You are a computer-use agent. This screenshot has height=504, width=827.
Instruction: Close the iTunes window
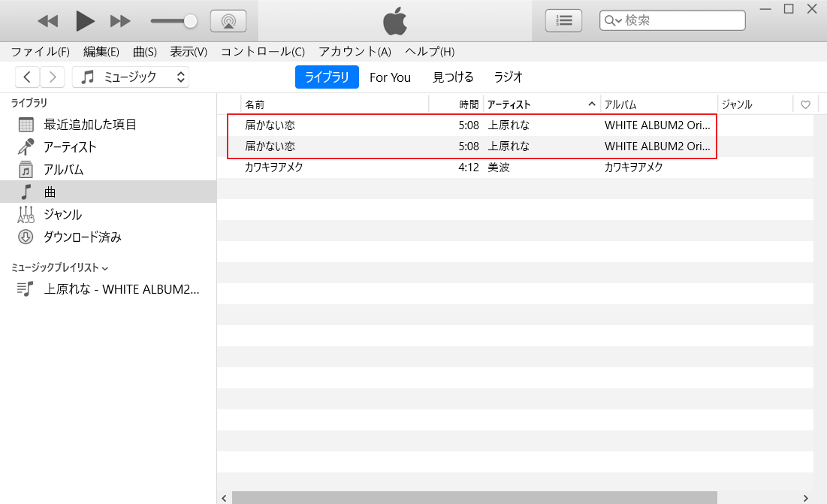click(812, 9)
